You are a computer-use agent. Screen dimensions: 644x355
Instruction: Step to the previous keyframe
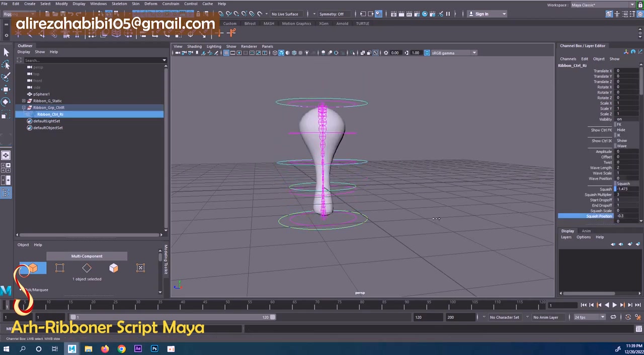tap(599, 305)
